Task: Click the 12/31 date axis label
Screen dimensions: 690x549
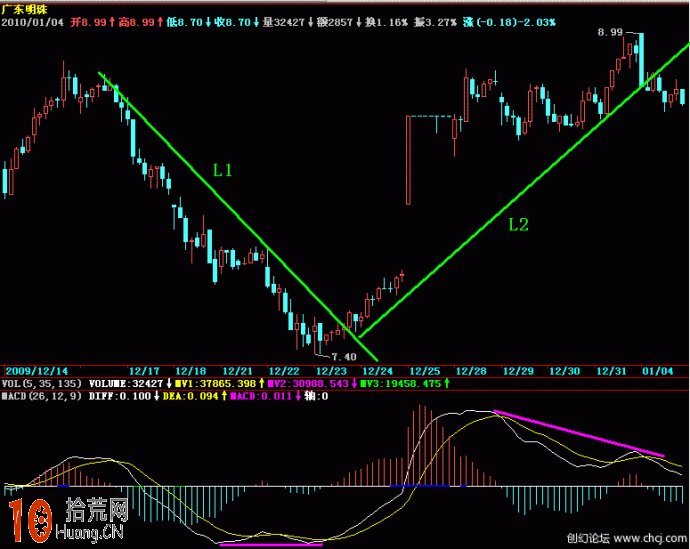Action: (611, 371)
